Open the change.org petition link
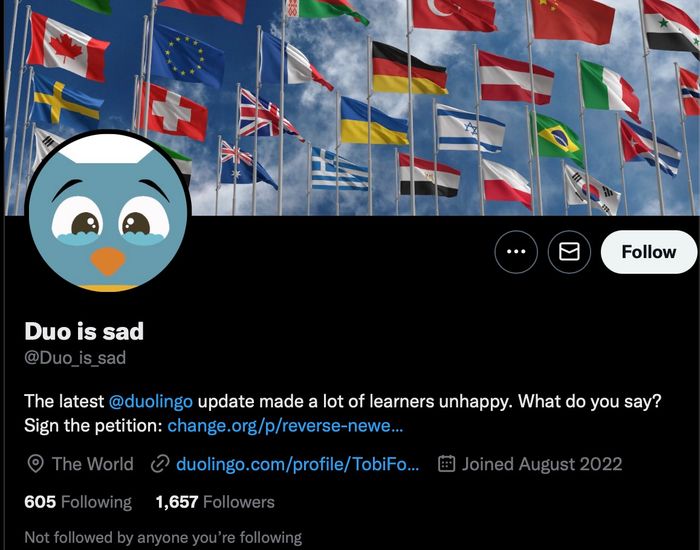The image size is (700, 550). point(285,426)
